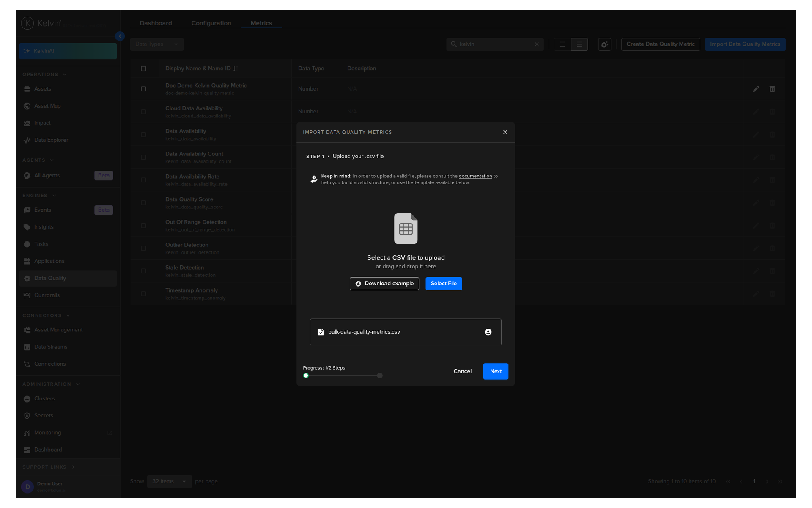Click Create Data Quality Metric
This screenshot has width=812, height=508.
coord(660,44)
